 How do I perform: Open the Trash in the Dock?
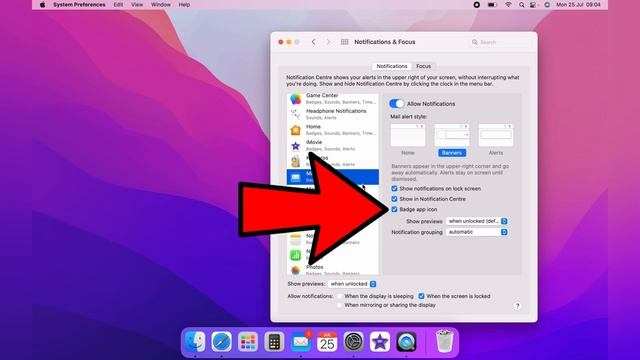(x=444, y=341)
